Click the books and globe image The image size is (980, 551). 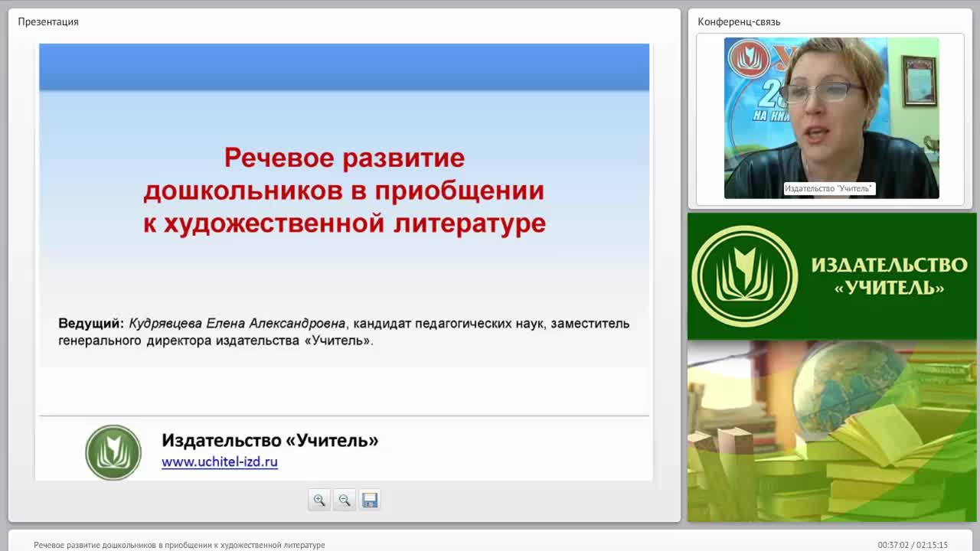pyautogui.click(x=832, y=431)
